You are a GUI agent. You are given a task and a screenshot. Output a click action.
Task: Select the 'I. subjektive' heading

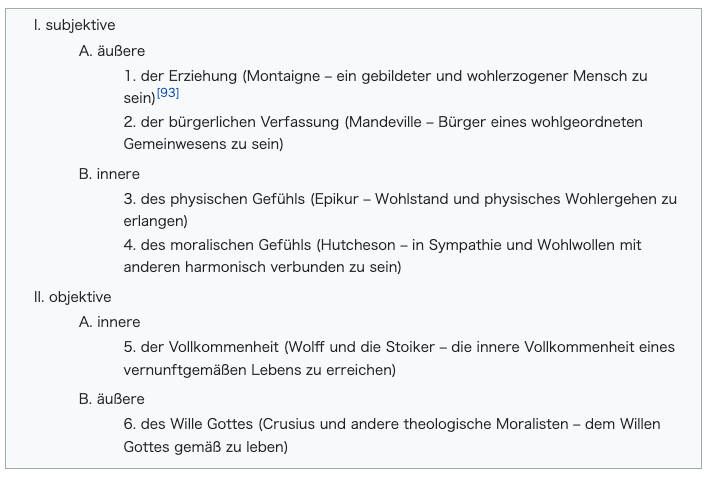(75, 25)
